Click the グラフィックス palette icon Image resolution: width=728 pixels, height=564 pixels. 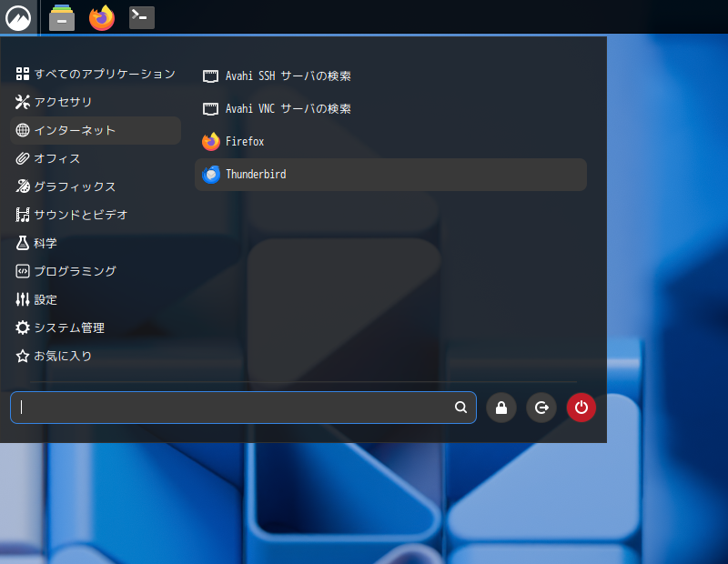tap(22, 186)
